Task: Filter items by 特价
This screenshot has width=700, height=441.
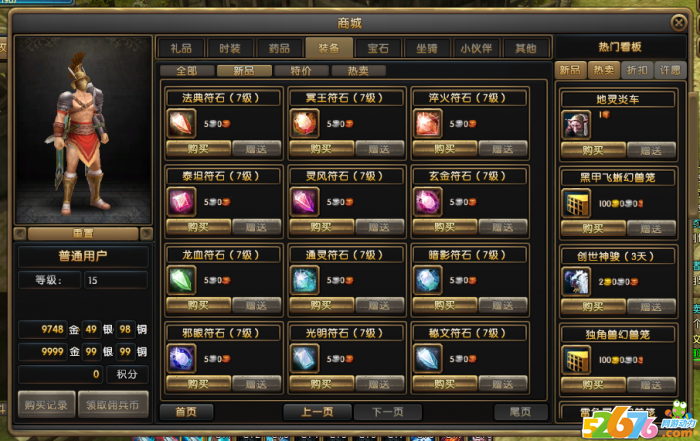Action: 301,71
